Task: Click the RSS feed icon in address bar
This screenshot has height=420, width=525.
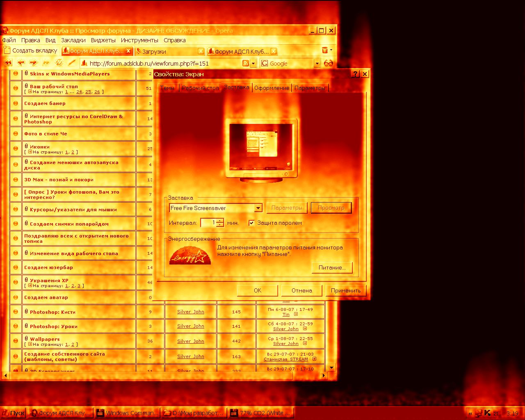Action: [x=246, y=63]
